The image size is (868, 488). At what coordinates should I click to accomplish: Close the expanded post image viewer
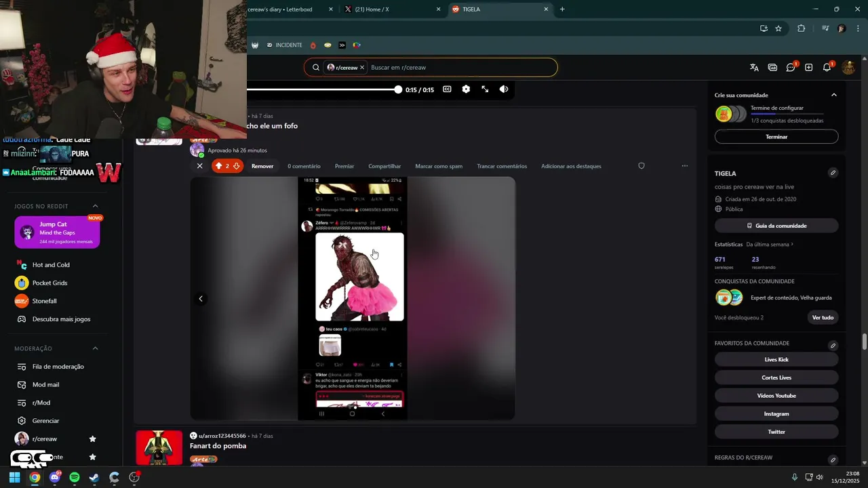(x=199, y=166)
